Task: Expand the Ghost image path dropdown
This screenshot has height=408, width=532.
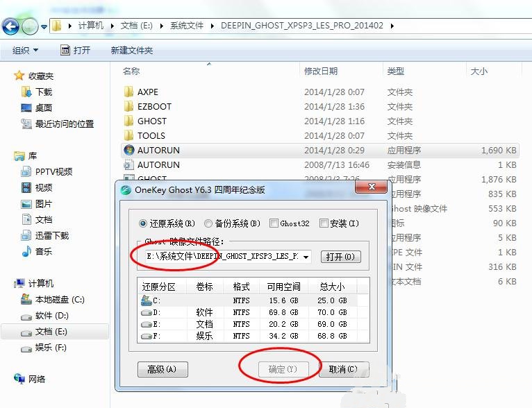Action: pos(306,257)
